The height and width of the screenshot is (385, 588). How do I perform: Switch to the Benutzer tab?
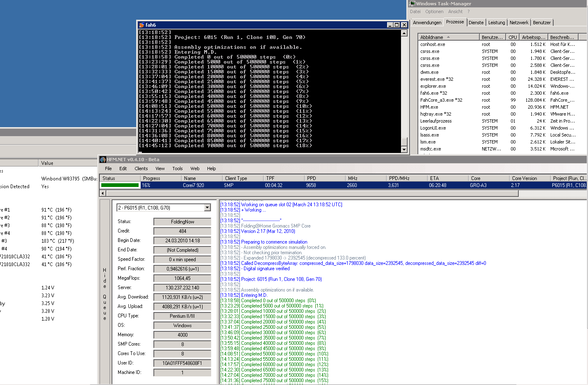(x=542, y=23)
